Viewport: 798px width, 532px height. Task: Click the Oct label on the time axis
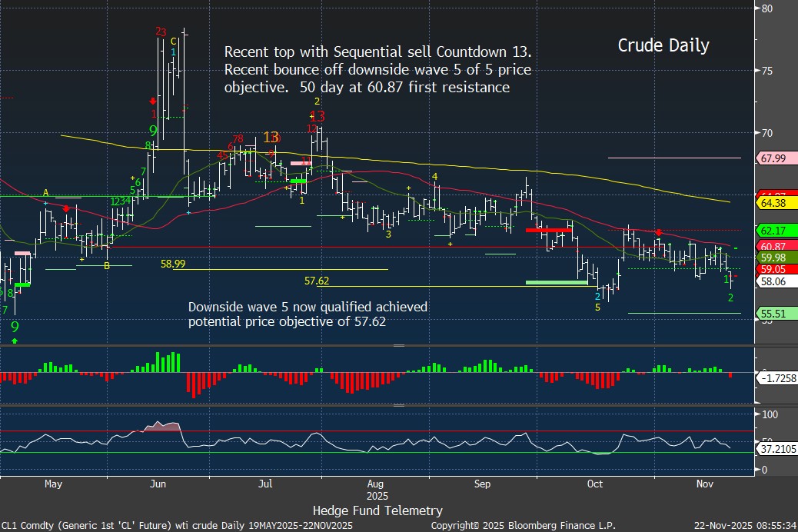[x=594, y=484]
